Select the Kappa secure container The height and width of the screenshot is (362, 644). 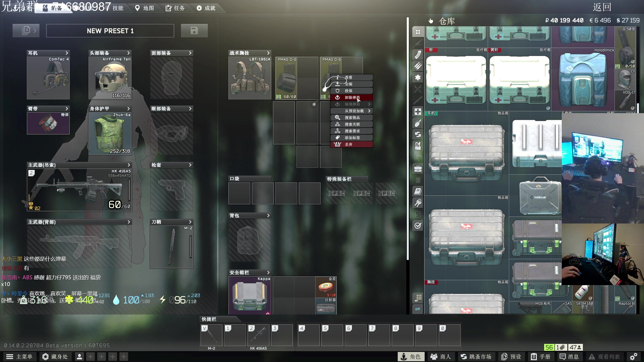(250, 295)
